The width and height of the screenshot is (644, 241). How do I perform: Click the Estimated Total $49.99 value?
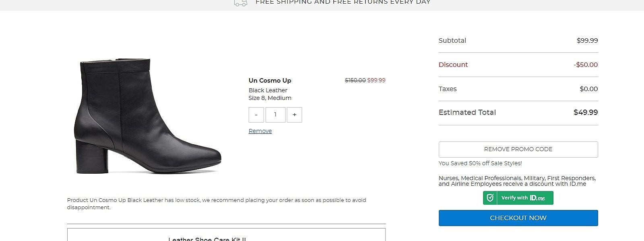point(585,112)
